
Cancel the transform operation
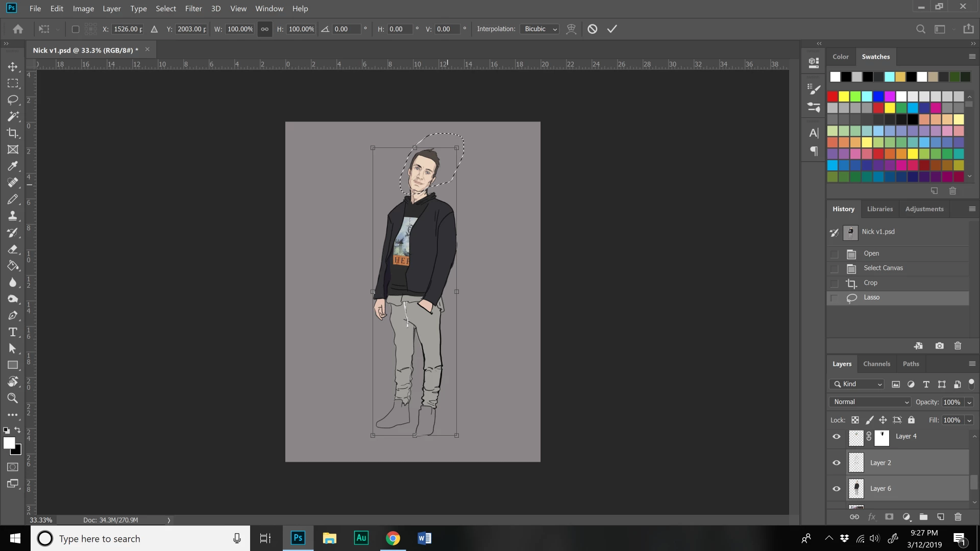(592, 29)
